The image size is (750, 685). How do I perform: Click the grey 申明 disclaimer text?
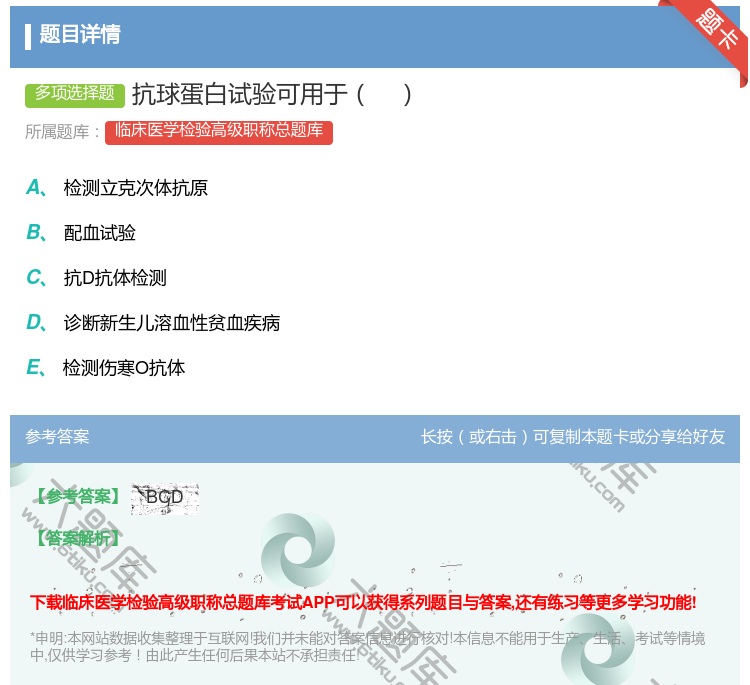367,646
